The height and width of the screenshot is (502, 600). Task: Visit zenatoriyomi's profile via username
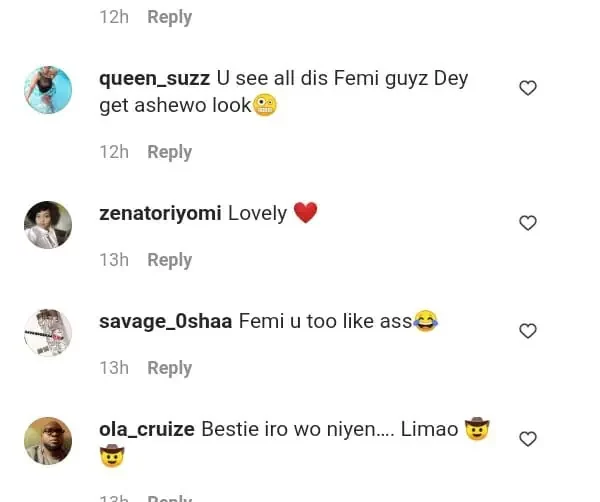coord(160,213)
